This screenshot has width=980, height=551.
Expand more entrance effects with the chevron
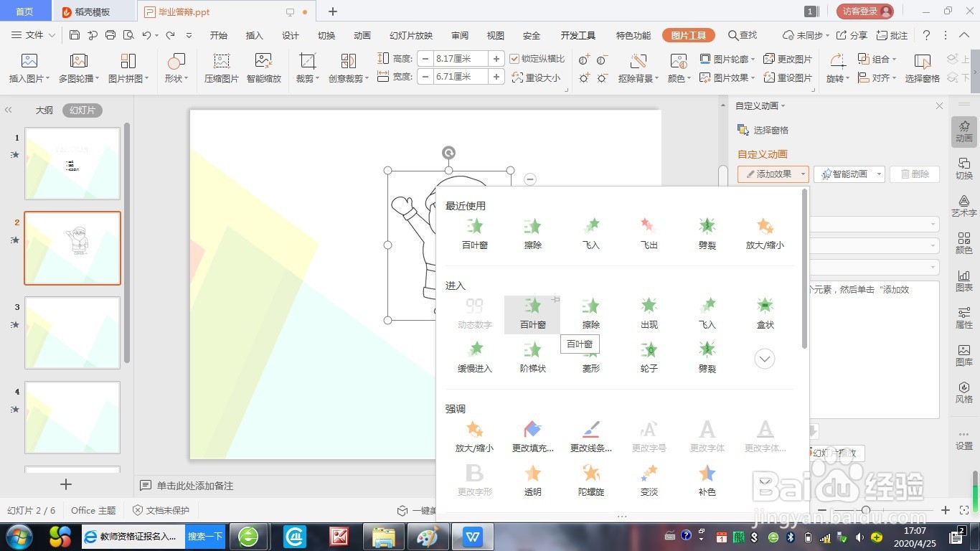[x=765, y=358]
